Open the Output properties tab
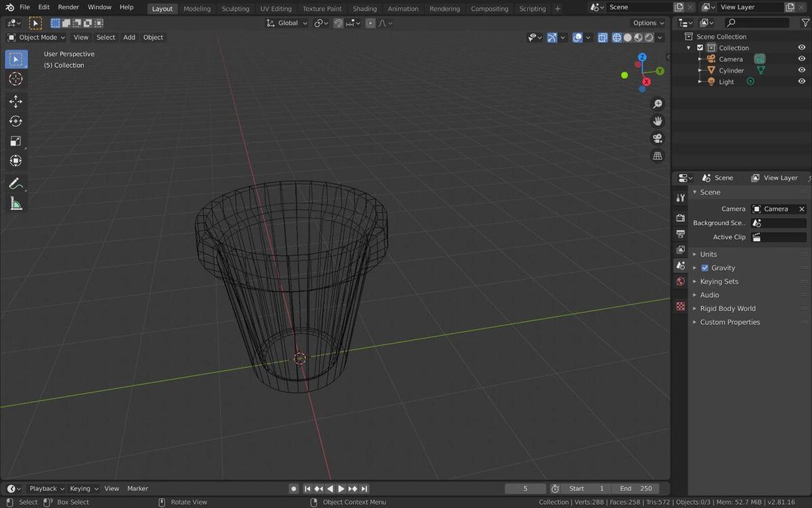This screenshot has height=508, width=812. pyautogui.click(x=680, y=233)
